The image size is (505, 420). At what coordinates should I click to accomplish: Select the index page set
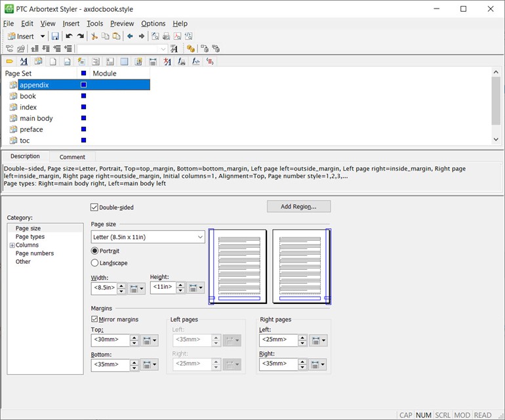28,107
